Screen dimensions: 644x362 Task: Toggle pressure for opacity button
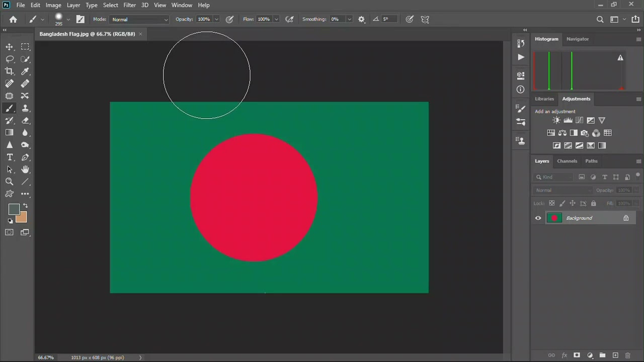(x=229, y=19)
